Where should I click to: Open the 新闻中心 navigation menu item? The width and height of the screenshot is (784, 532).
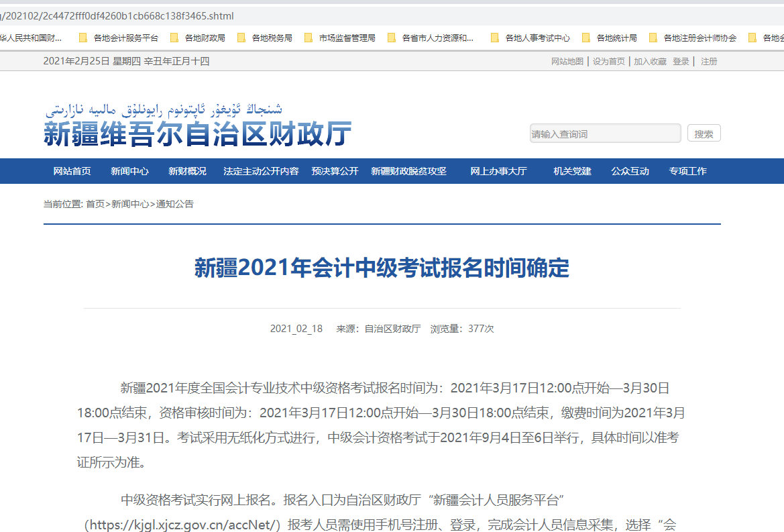[129, 171]
